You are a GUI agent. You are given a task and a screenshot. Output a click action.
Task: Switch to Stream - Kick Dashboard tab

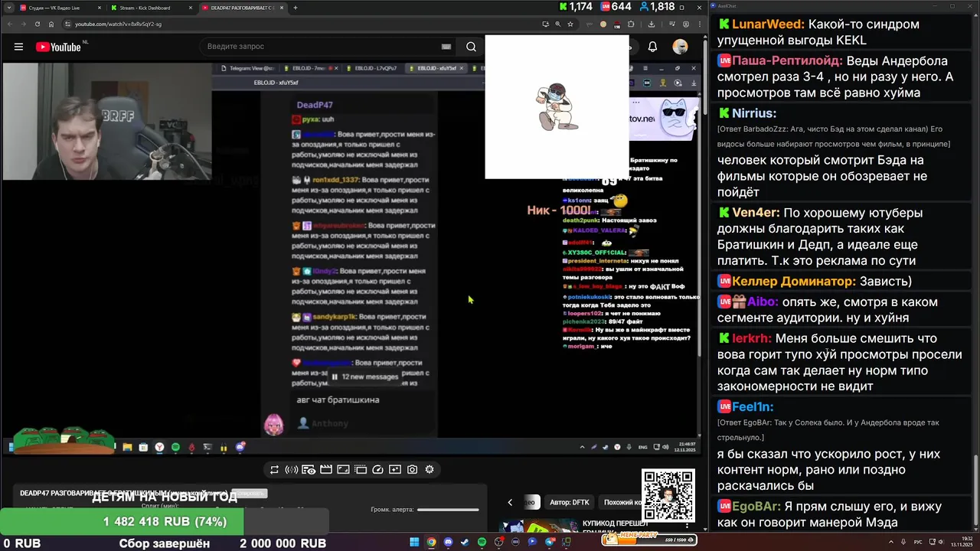(149, 8)
